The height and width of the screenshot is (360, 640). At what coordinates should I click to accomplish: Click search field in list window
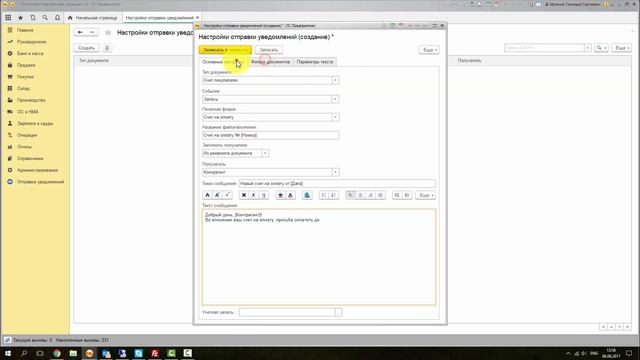pos(544,48)
